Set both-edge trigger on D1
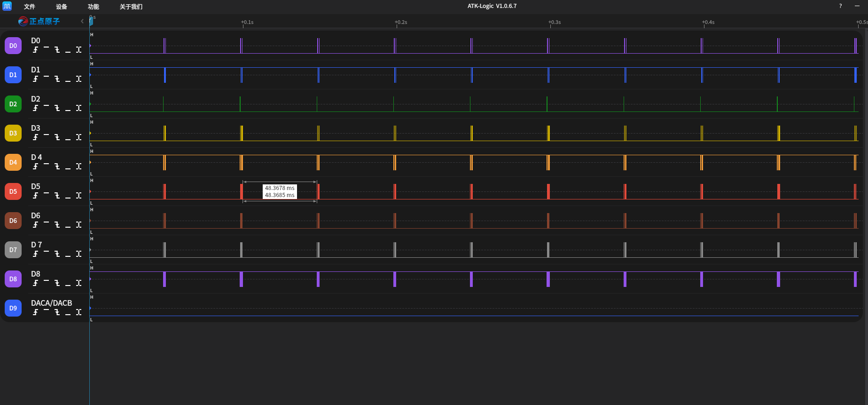Viewport: 868px width, 405px height. tap(78, 79)
